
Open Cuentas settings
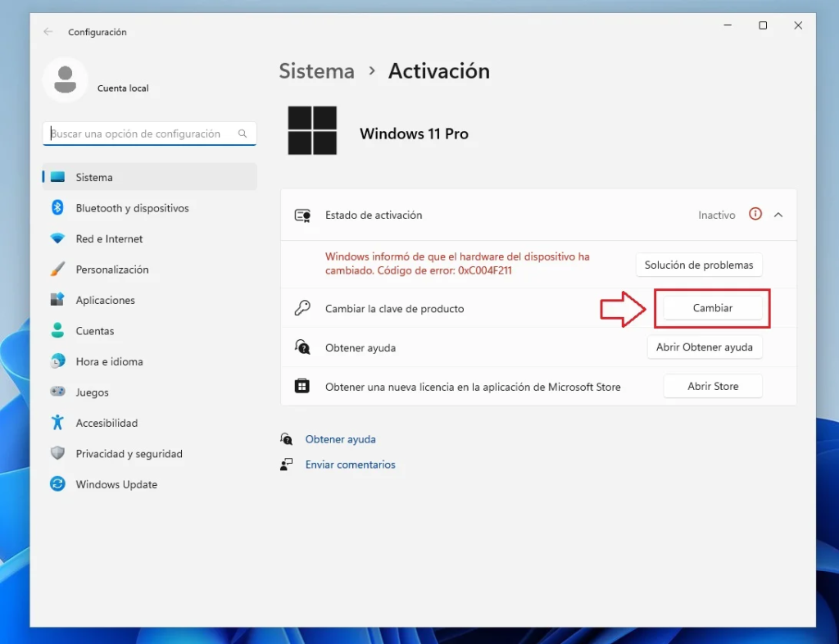pos(149,331)
